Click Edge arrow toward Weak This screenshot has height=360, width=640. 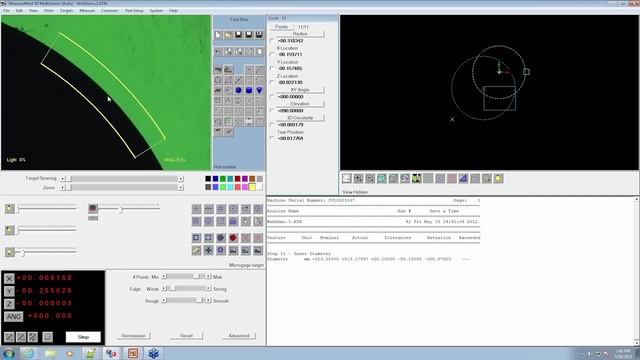tap(164, 289)
